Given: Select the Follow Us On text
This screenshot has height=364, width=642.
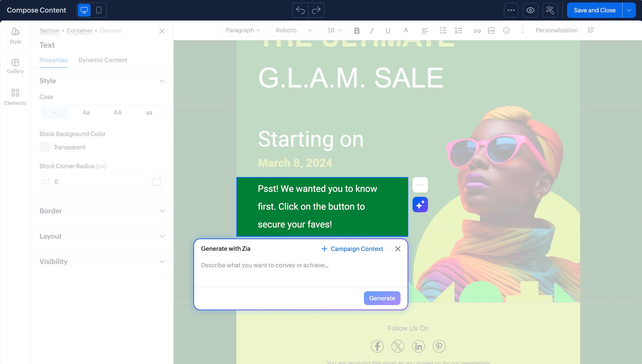Looking at the screenshot, I should tap(408, 328).
